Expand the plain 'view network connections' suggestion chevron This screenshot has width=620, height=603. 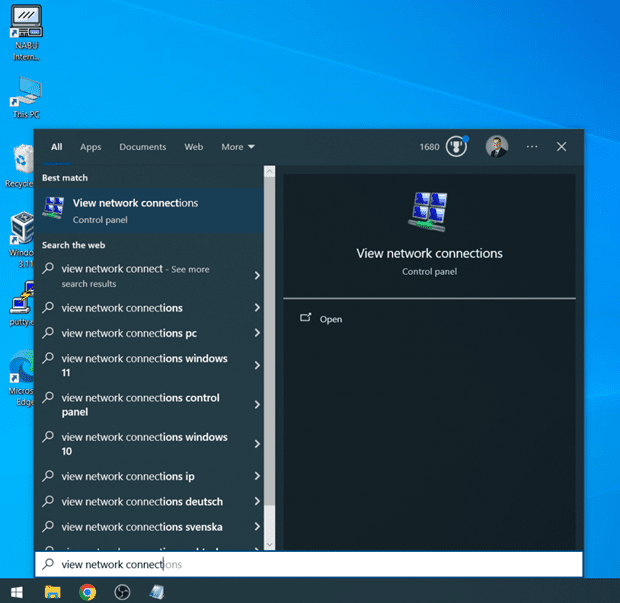point(257,307)
